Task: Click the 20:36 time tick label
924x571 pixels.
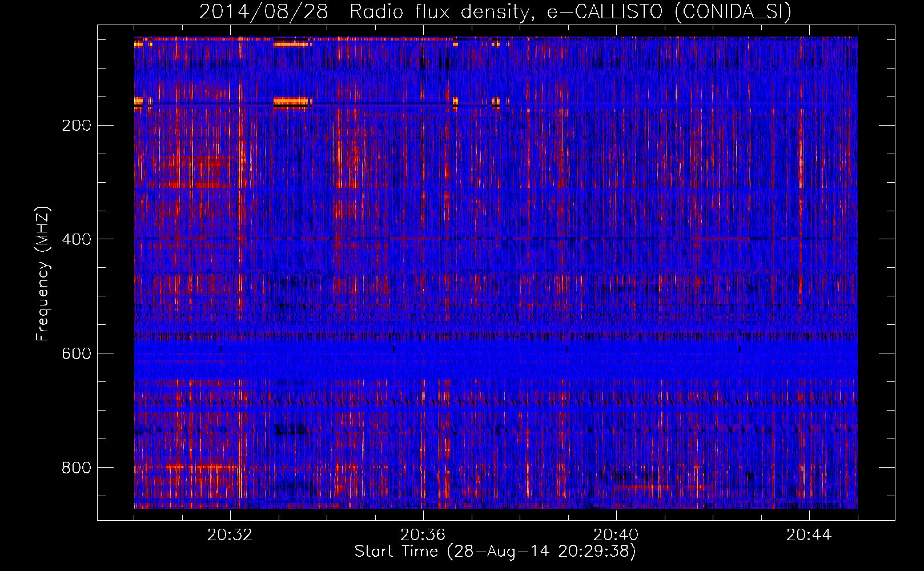Action: click(x=423, y=535)
